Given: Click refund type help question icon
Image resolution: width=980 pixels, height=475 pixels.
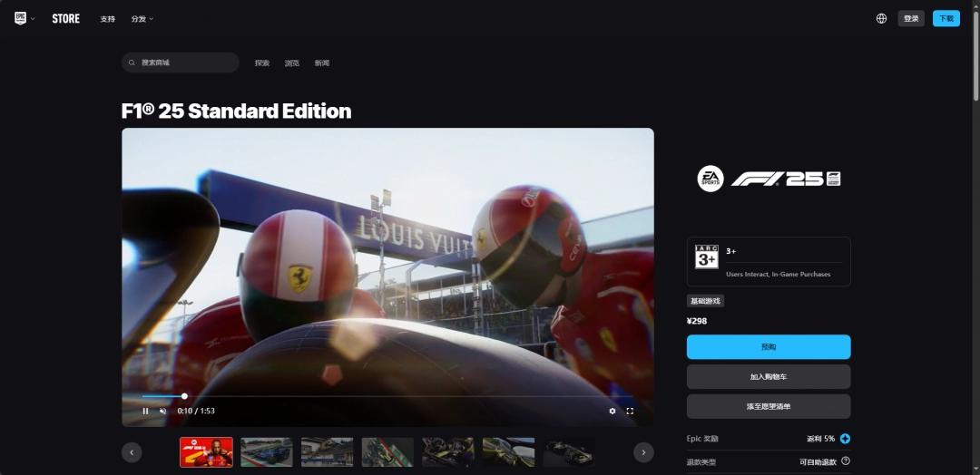Looking at the screenshot, I should pos(845,461).
